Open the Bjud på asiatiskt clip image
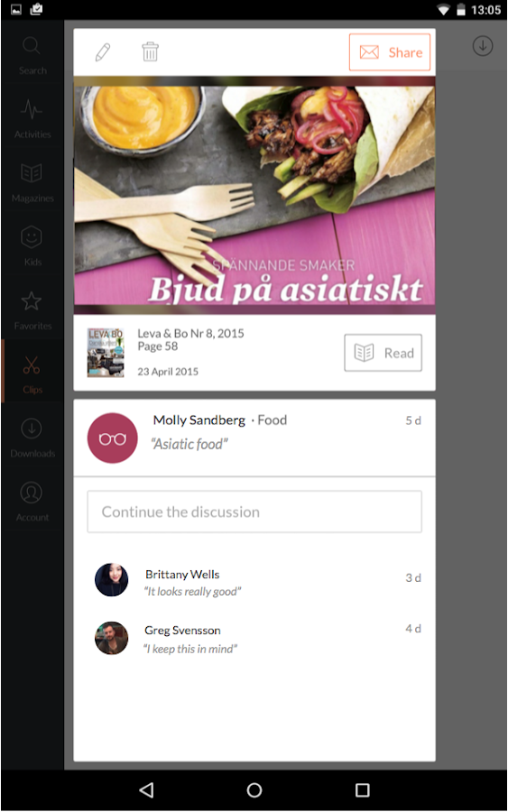This screenshot has height=812, width=508. click(254, 195)
